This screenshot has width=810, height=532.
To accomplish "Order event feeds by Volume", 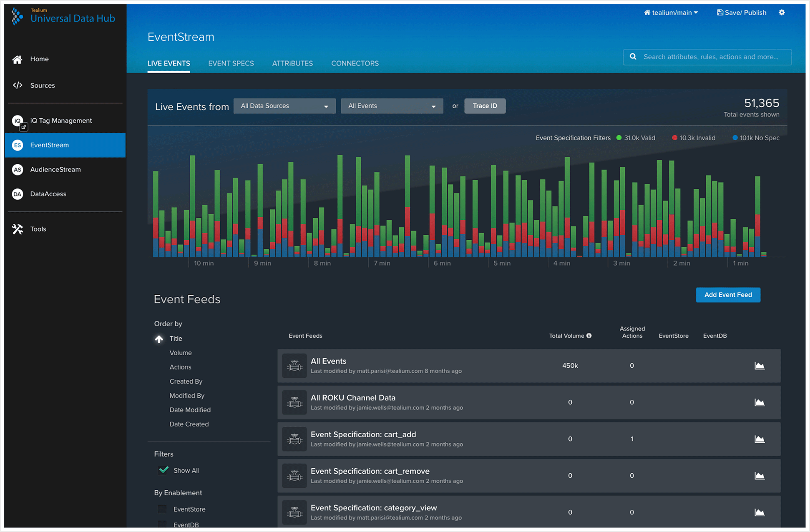I will pos(181,353).
